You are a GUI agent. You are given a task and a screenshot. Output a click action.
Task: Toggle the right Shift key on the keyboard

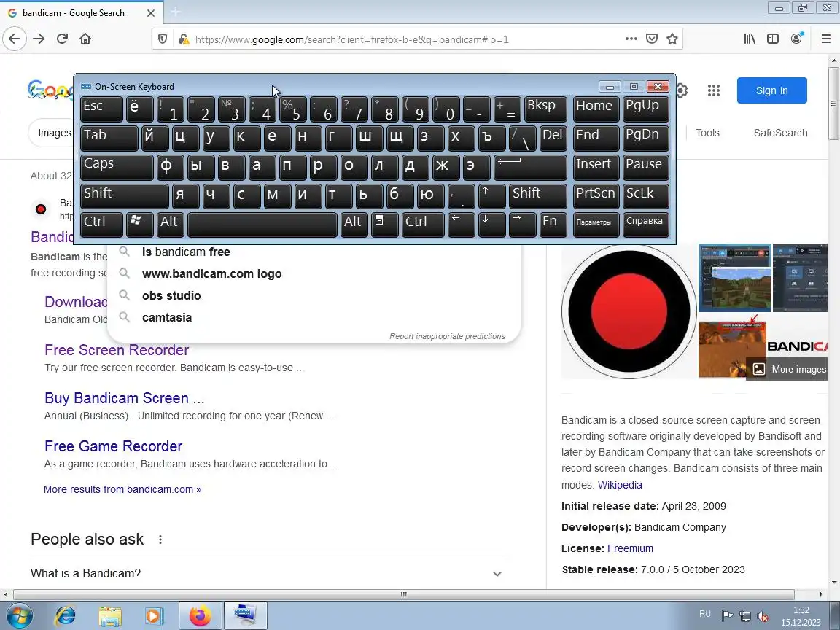pos(538,195)
